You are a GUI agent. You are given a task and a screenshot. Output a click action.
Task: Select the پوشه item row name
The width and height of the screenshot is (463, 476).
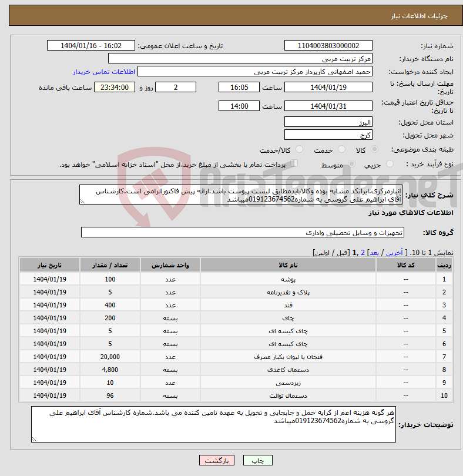288,279
